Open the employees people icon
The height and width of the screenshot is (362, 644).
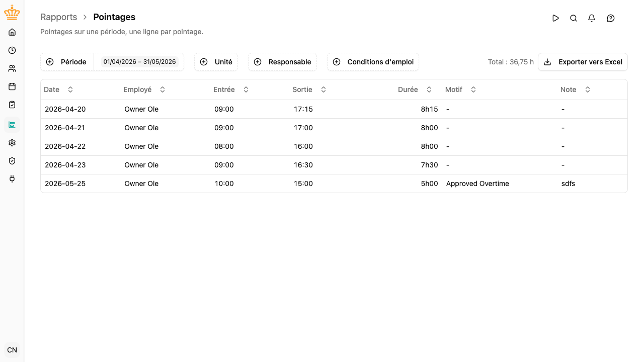[12, 68]
